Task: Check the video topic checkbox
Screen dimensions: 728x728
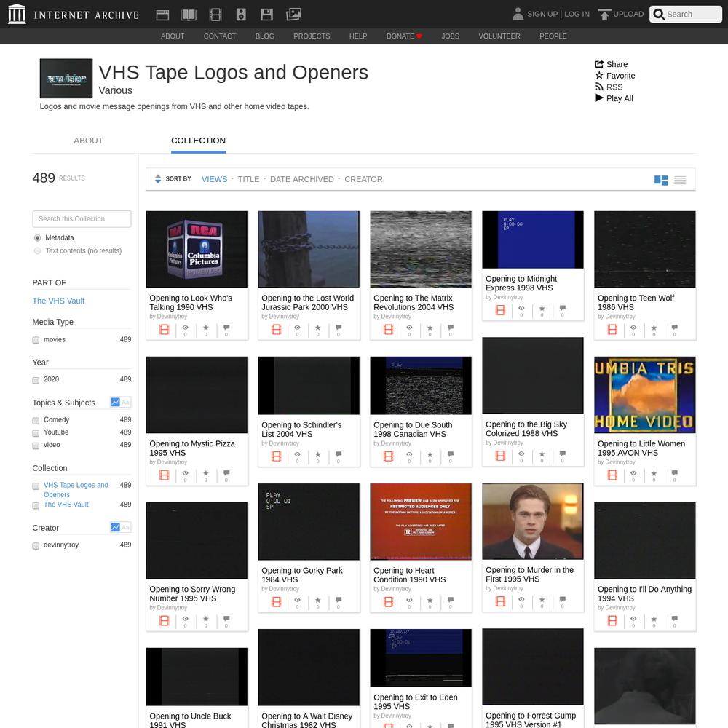Action: coord(36,446)
